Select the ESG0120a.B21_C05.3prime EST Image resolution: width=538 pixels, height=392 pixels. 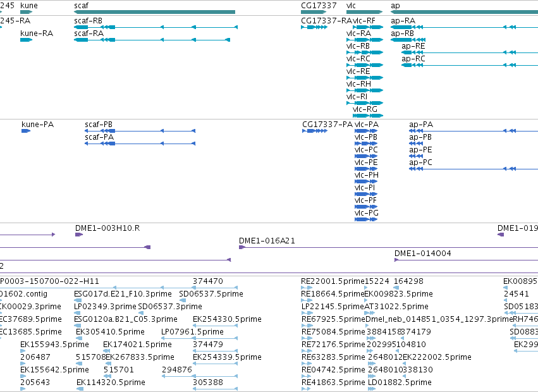(77, 326)
